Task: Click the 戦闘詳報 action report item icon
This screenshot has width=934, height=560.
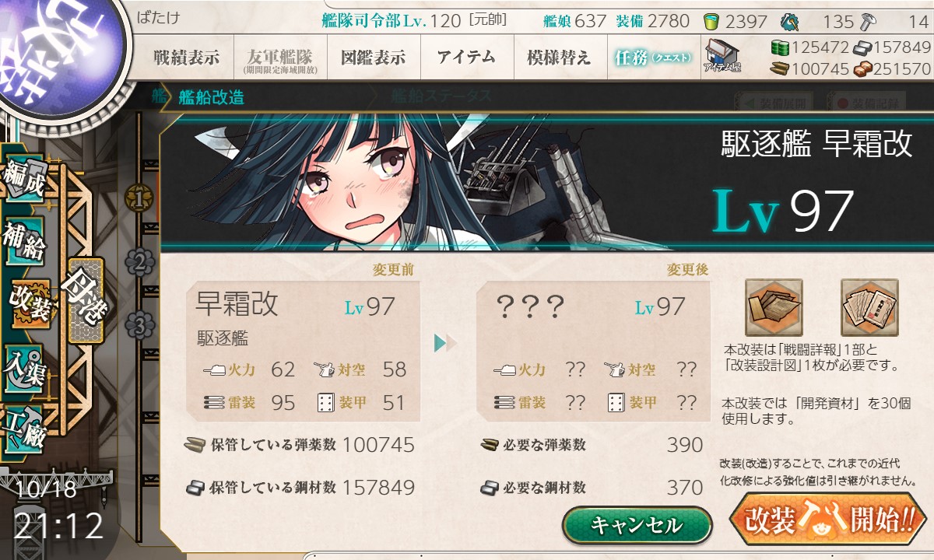Action: click(773, 307)
